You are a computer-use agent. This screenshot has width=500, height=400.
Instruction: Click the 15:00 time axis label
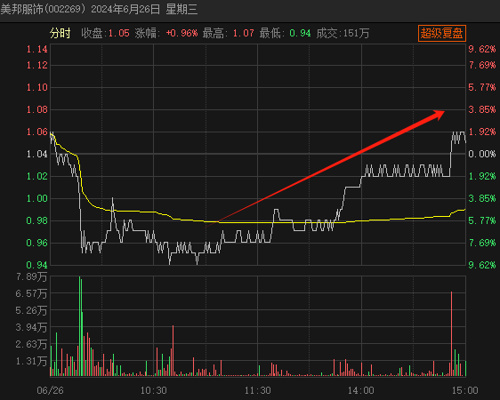465,390
